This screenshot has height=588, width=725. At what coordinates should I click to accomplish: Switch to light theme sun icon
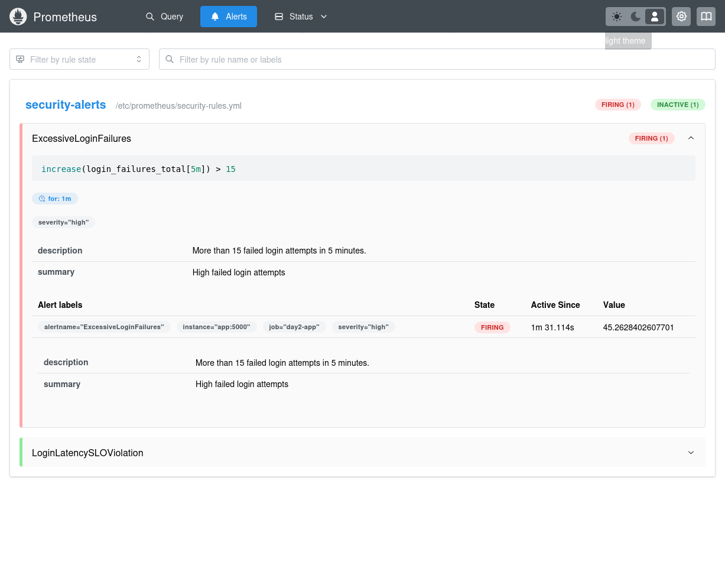[617, 17]
